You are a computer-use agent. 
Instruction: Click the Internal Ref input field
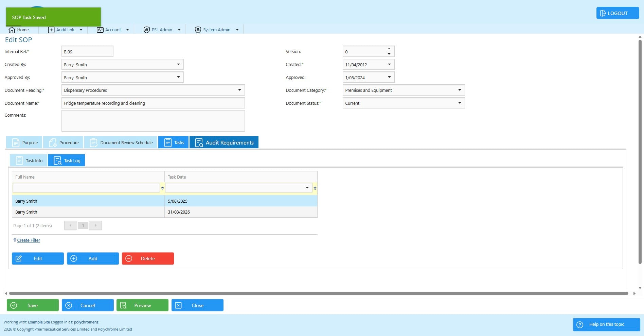(87, 52)
